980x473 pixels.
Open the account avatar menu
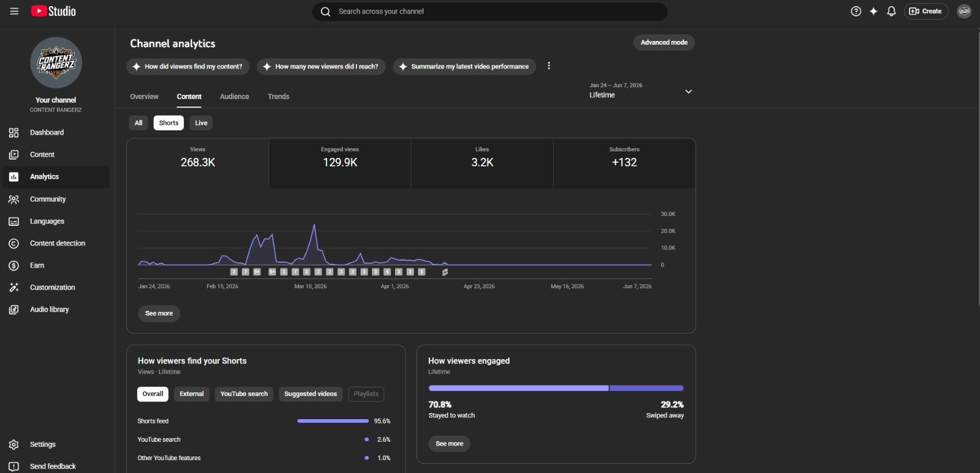click(964, 11)
